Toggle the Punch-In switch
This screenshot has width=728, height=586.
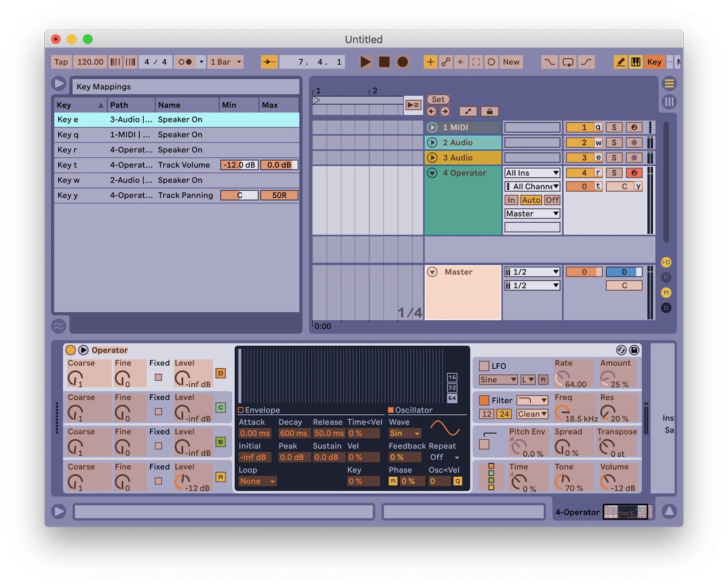click(x=549, y=62)
